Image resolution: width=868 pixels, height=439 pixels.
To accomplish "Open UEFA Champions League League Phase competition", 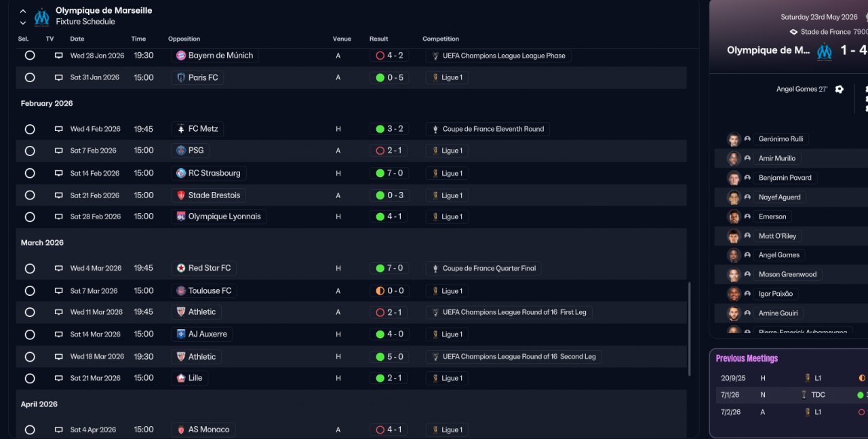I will tap(498, 56).
